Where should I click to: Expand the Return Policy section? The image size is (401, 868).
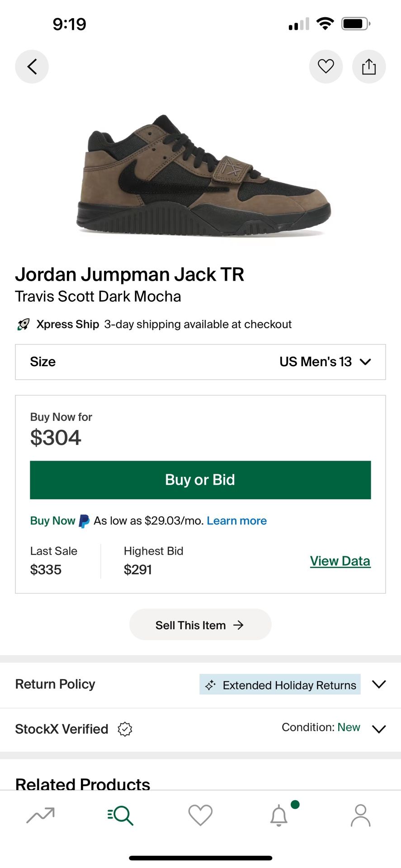point(379,684)
